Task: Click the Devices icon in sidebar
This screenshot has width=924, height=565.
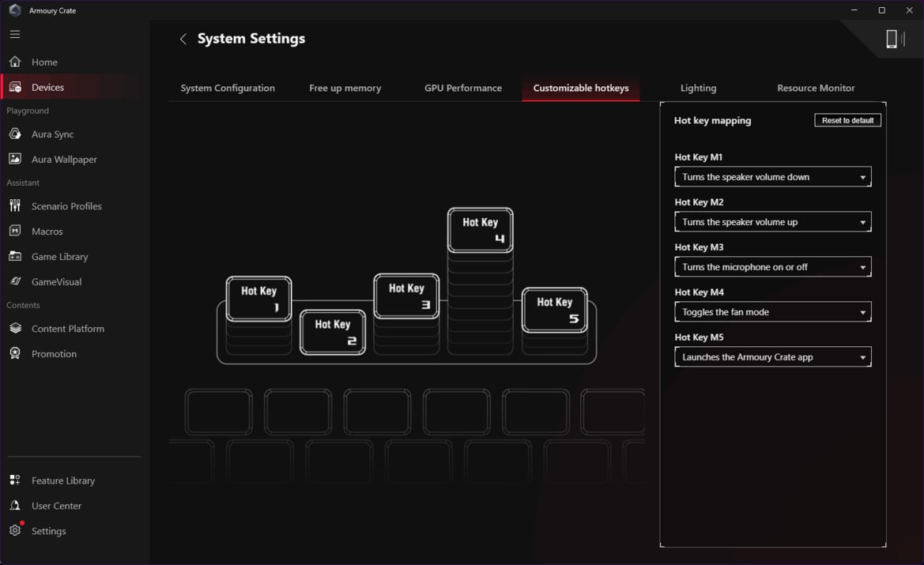Action: click(15, 87)
